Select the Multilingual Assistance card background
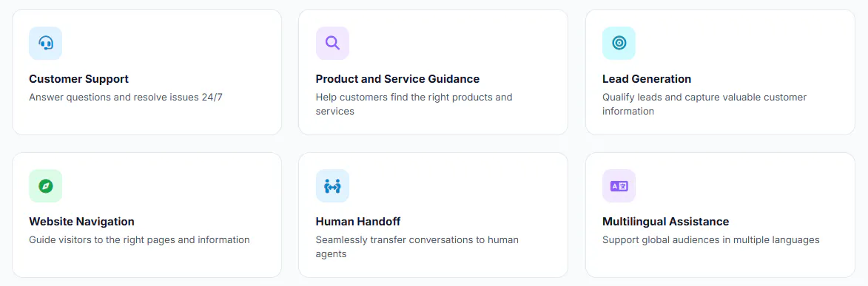The height and width of the screenshot is (286, 868). point(720,214)
